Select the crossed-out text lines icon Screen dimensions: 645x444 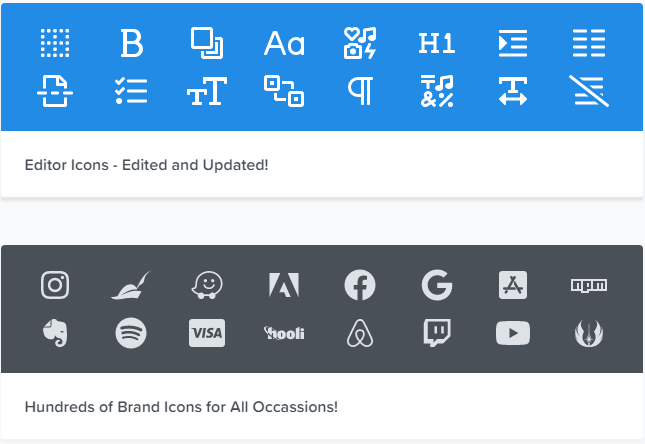click(x=589, y=91)
